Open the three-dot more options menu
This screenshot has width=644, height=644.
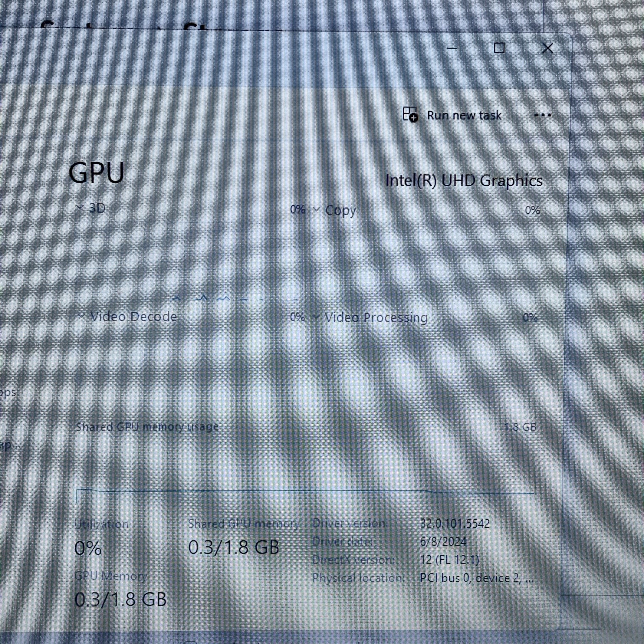pyautogui.click(x=542, y=115)
